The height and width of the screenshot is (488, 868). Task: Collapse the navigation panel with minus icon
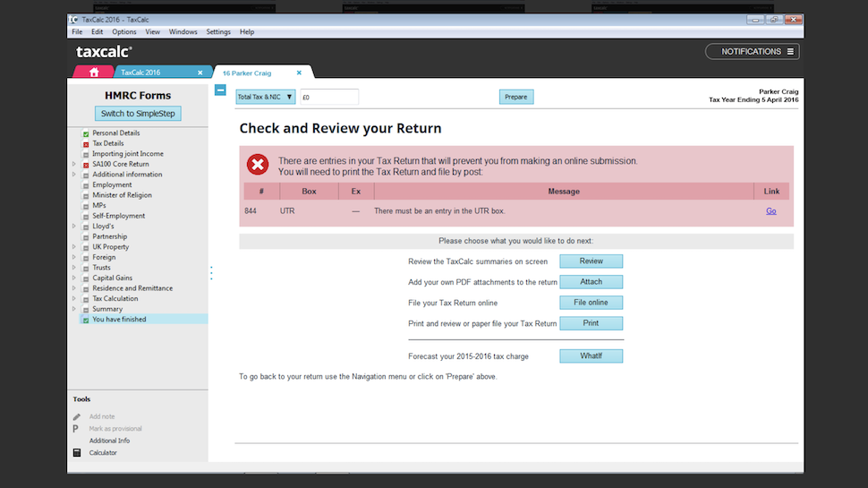click(220, 90)
